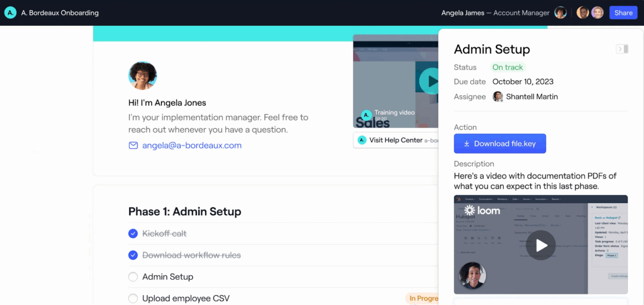This screenshot has height=305, width=644.
Task: Click the download icon on Download file.key
Action: [x=467, y=143]
